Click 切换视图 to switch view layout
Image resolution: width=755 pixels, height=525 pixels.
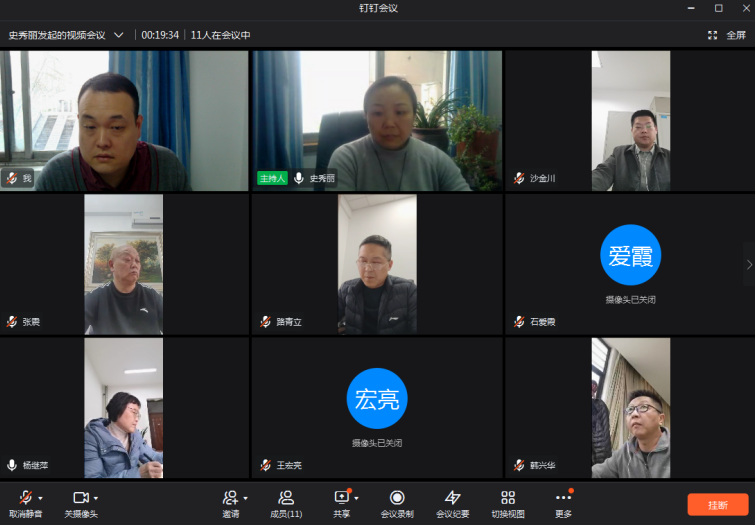coord(508,498)
